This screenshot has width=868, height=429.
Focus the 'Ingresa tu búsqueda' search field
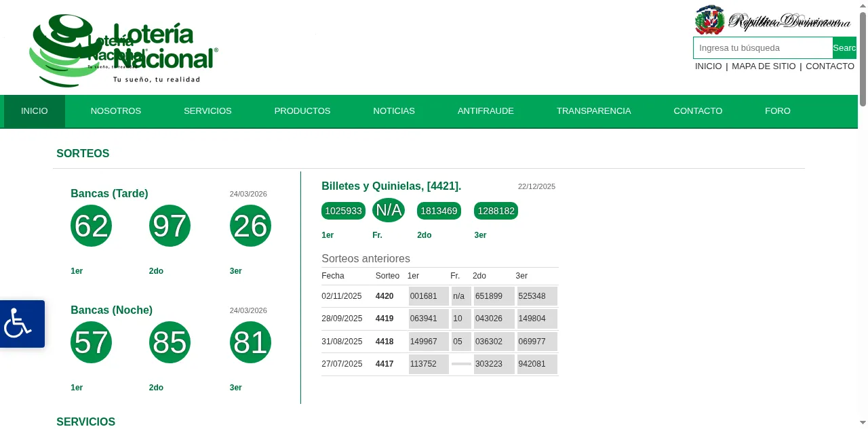coord(763,48)
